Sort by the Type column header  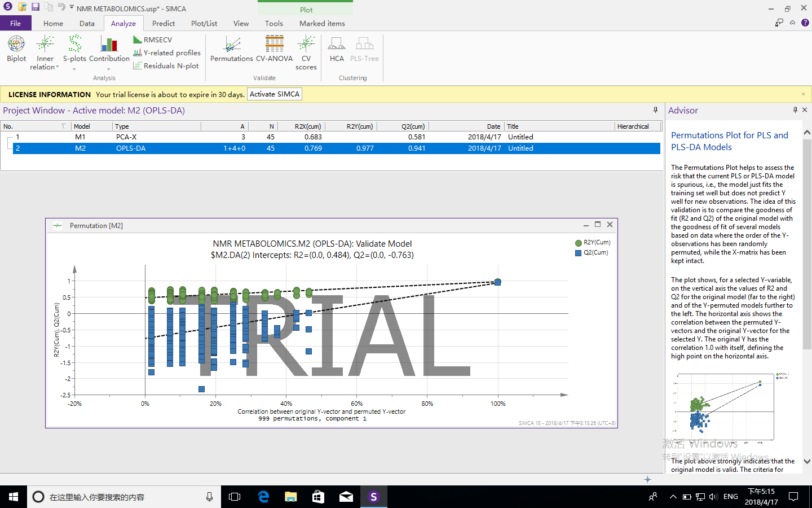(157, 126)
